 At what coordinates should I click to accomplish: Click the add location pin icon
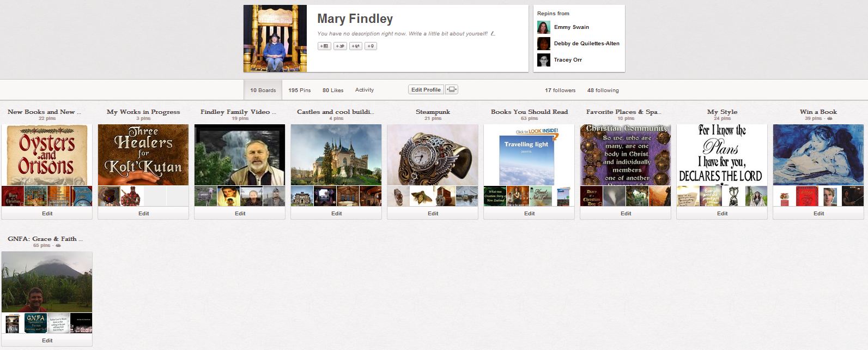coord(371,46)
